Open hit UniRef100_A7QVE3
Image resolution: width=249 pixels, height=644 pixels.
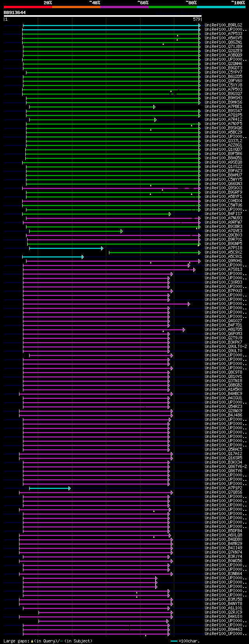point(223,231)
